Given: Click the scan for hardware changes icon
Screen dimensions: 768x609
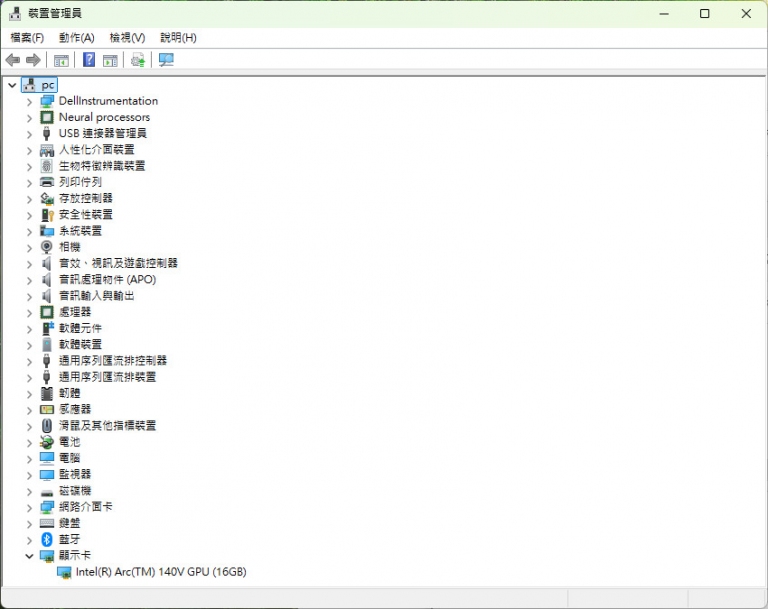Looking at the screenshot, I should pos(166,60).
